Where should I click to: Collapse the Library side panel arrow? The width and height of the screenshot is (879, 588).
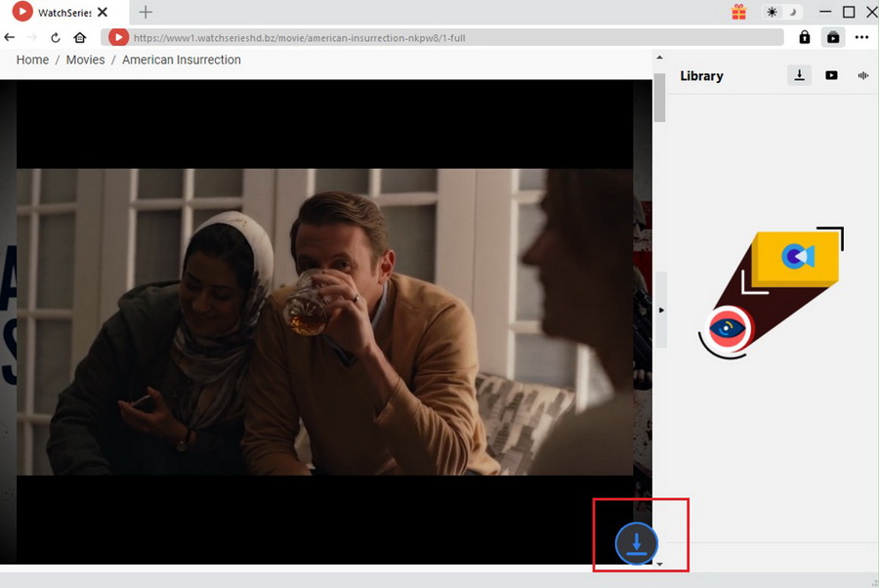pos(661,311)
